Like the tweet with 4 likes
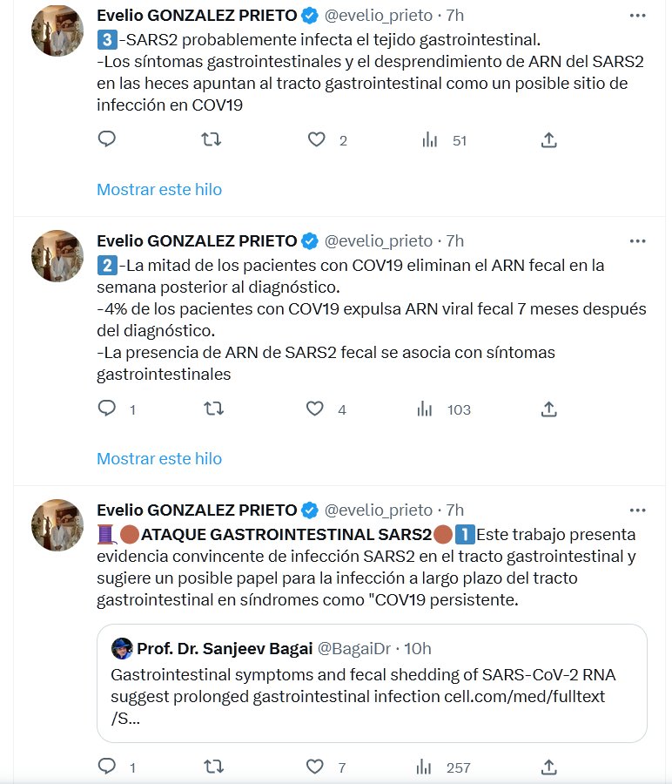672x784 pixels. tap(317, 409)
